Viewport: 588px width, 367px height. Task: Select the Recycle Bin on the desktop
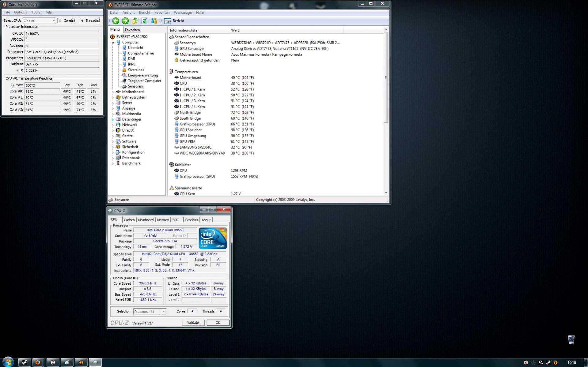click(x=571, y=339)
